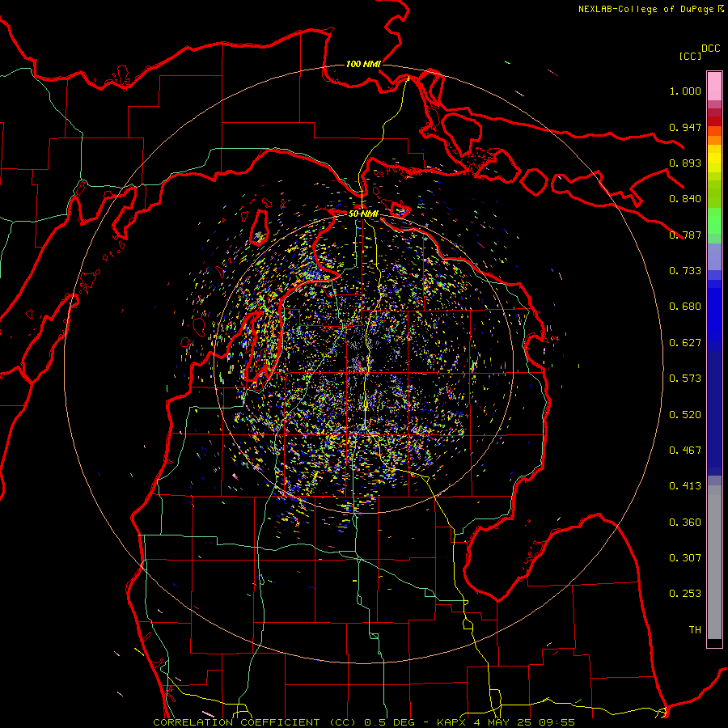The width and height of the screenshot is (728, 728).
Task: Select the 0.733 scale value
Action: pos(685,271)
